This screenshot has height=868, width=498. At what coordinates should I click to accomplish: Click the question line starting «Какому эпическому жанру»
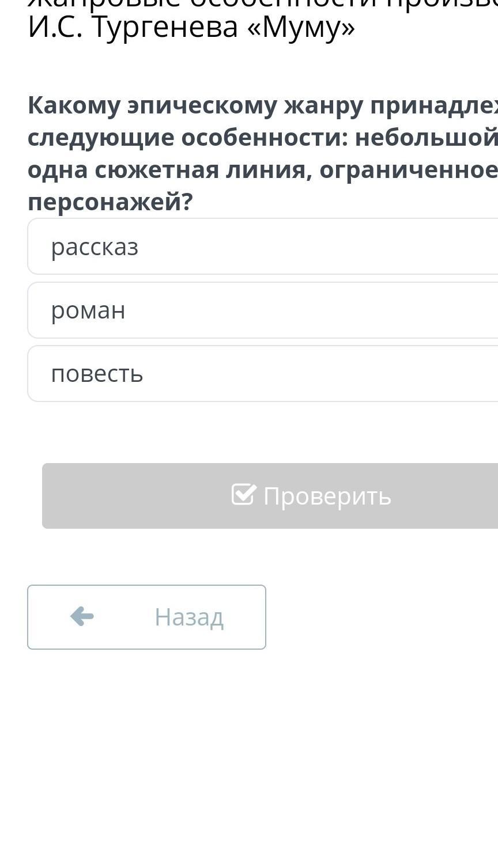coord(263,105)
